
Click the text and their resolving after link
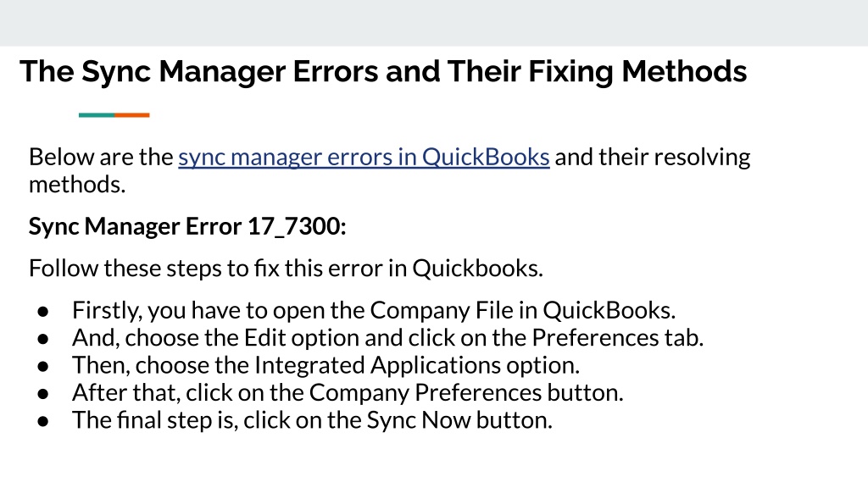tap(653, 157)
